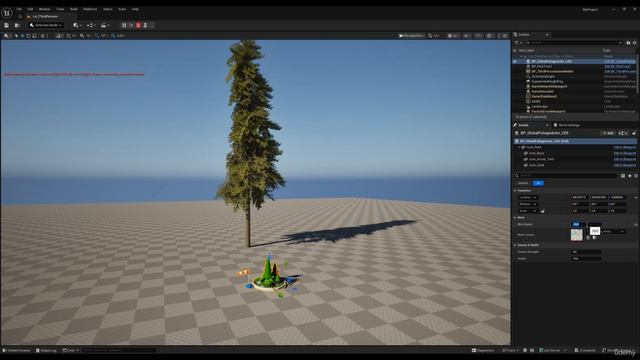Viewport: 640px width, 360px height.
Task: Open the Edit menu
Action: pos(30,9)
